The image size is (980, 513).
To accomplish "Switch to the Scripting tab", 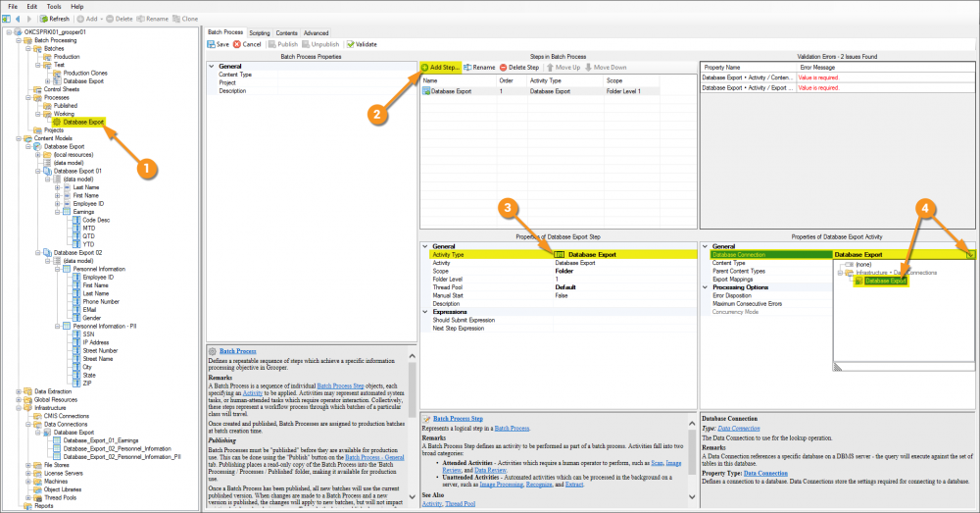I will pyautogui.click(x=260, y=33).
